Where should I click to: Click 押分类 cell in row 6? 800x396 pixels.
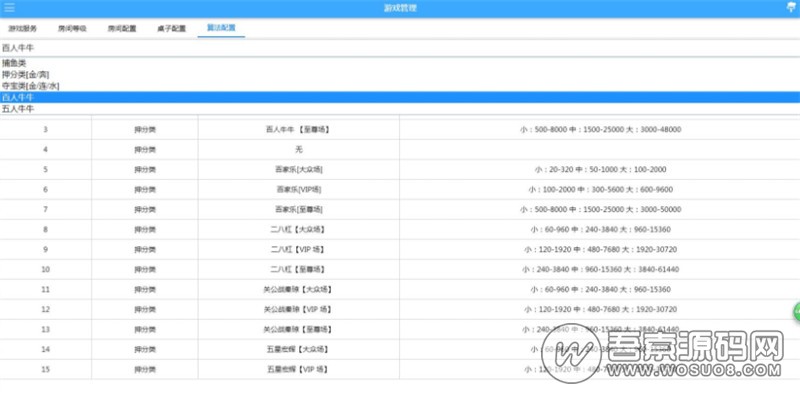145,189
